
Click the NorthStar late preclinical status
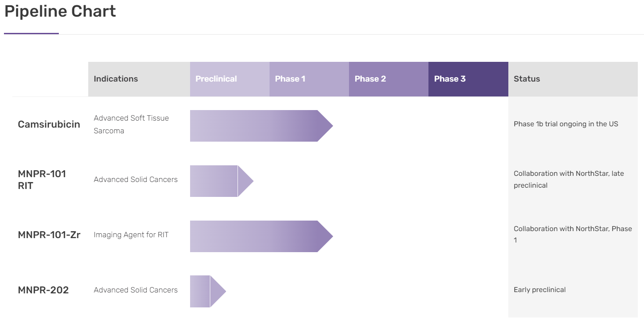568,179
